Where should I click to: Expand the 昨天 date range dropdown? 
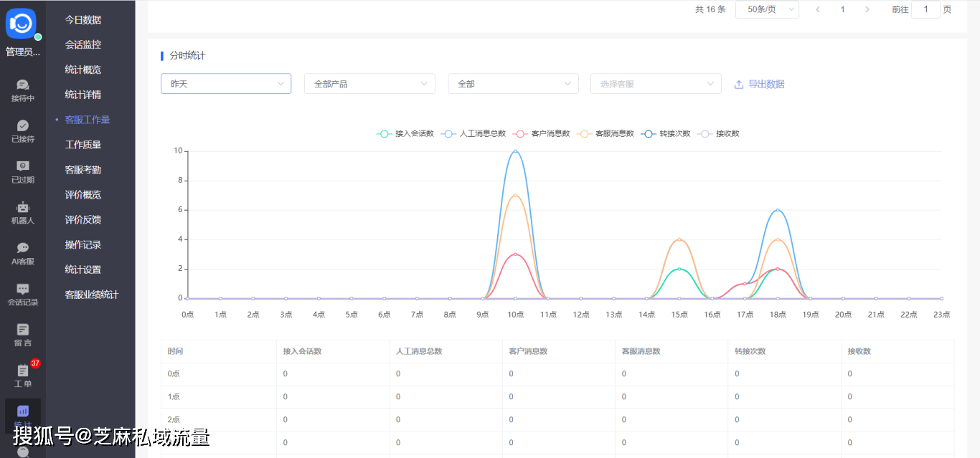click(x=226, y=84)
